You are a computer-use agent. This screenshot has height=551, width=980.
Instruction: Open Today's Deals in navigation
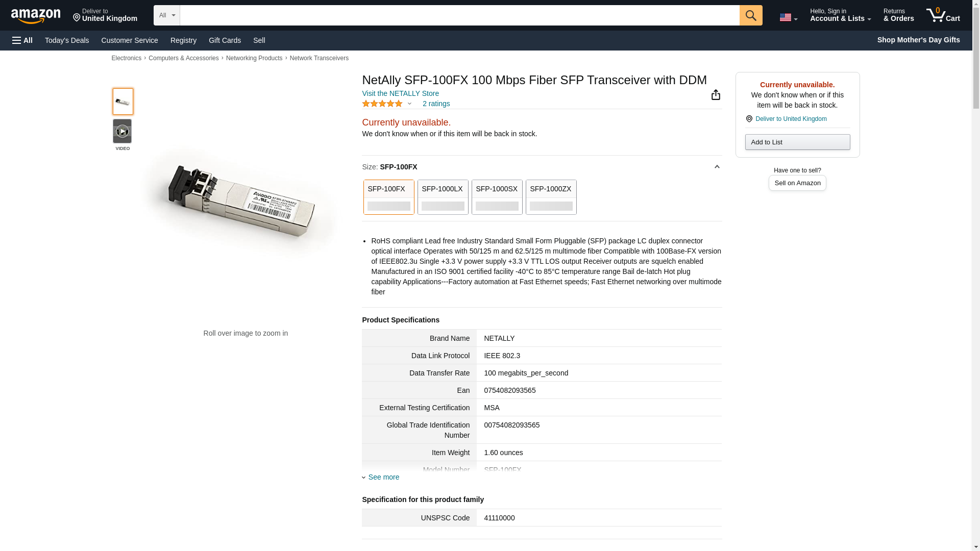click(x=67, y=40)
